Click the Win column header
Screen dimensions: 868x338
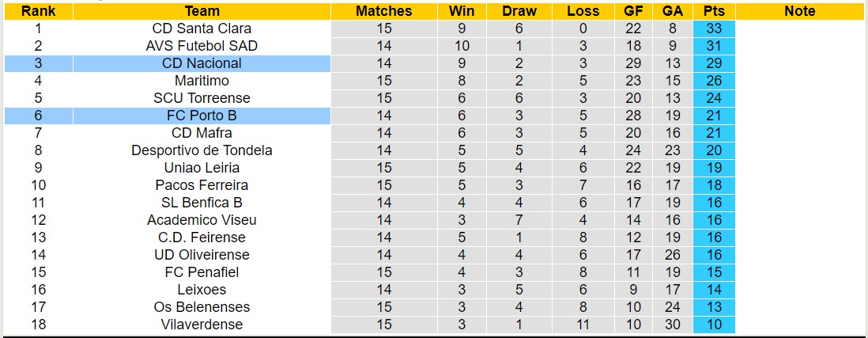[x=462, y=11]
